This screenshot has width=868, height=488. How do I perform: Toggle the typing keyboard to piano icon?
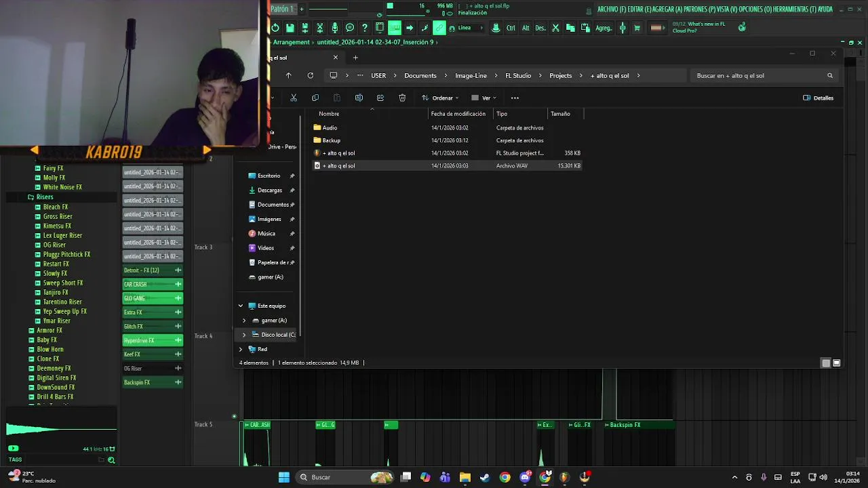pos(395,28)
